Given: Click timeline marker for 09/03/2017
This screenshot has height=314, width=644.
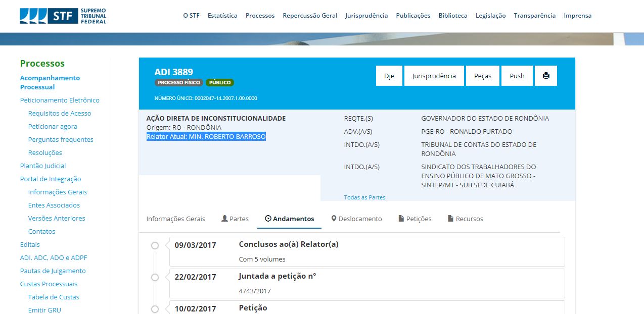Looking at the screenshot, I should point(155,245).
